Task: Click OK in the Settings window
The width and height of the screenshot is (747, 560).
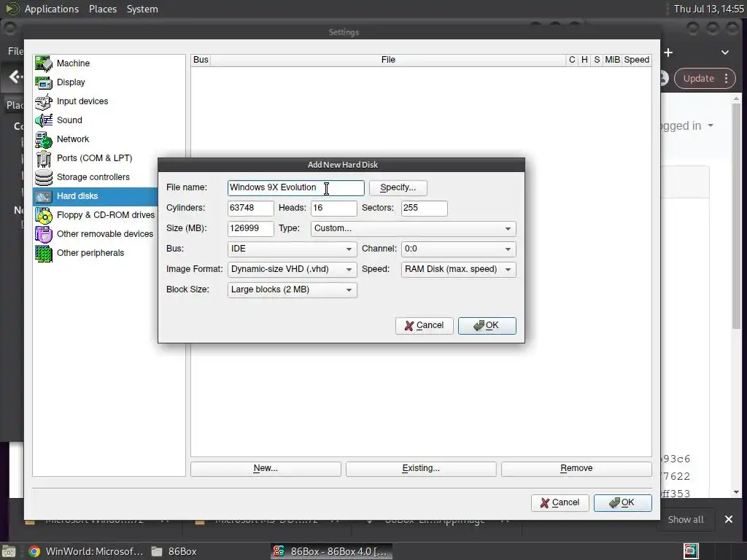Action: [623, 503]
